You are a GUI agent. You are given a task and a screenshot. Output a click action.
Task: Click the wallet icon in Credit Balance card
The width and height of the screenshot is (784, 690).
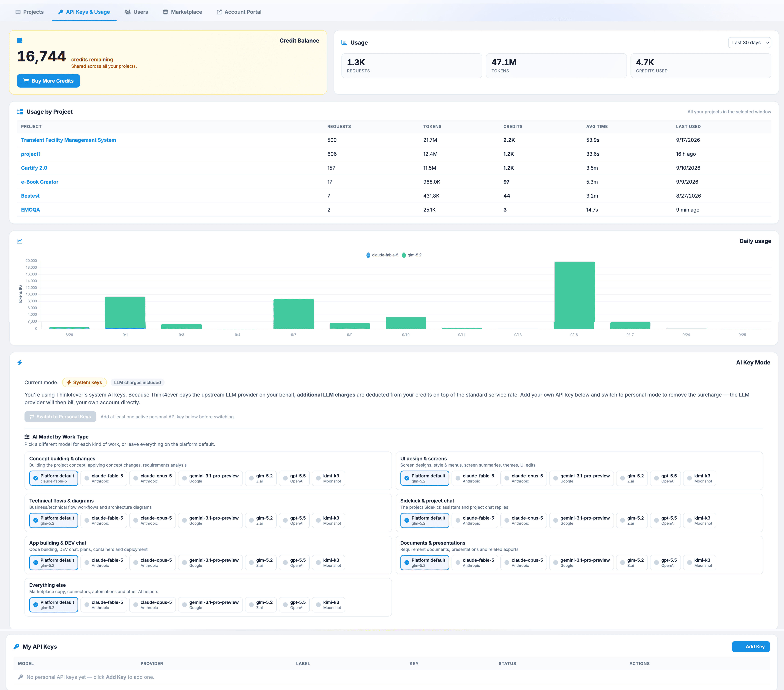pos(20,41)
